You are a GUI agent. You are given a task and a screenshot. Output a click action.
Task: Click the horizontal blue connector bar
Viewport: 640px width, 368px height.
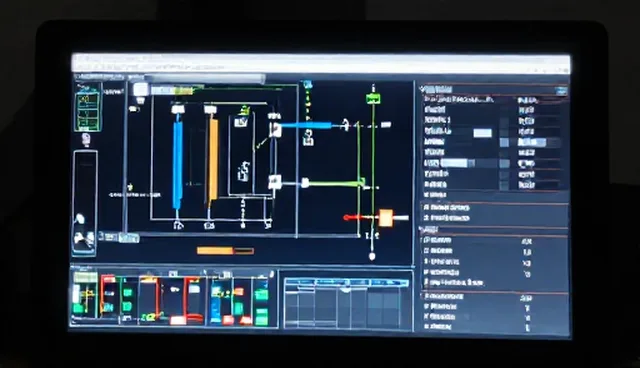point(306,126)
